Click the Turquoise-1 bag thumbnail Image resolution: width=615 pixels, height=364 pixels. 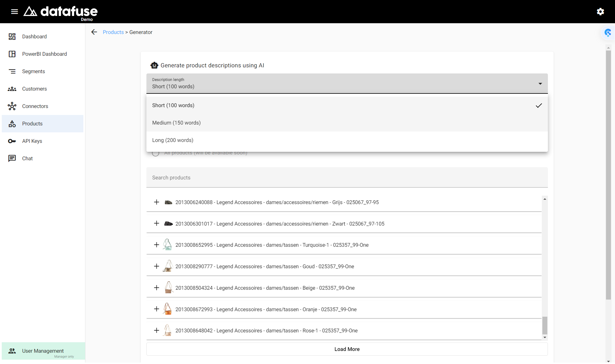[x=168, y=245]
